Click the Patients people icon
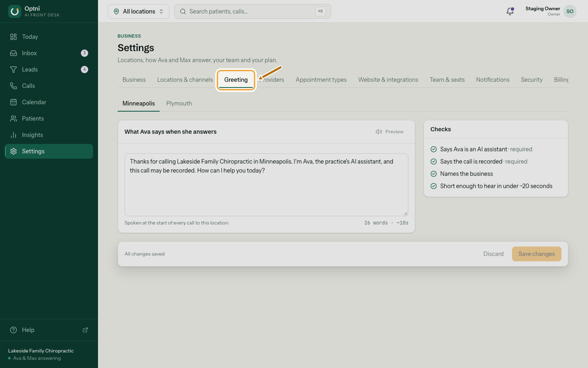The height and width of the screenshot is (368, 588). (x=13, y=119)
